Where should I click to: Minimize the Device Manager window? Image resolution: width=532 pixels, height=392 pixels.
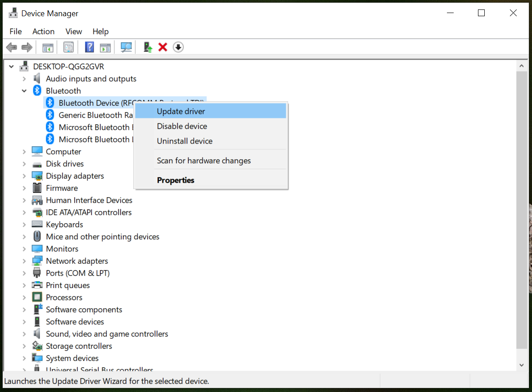click(x=450, y=13)
